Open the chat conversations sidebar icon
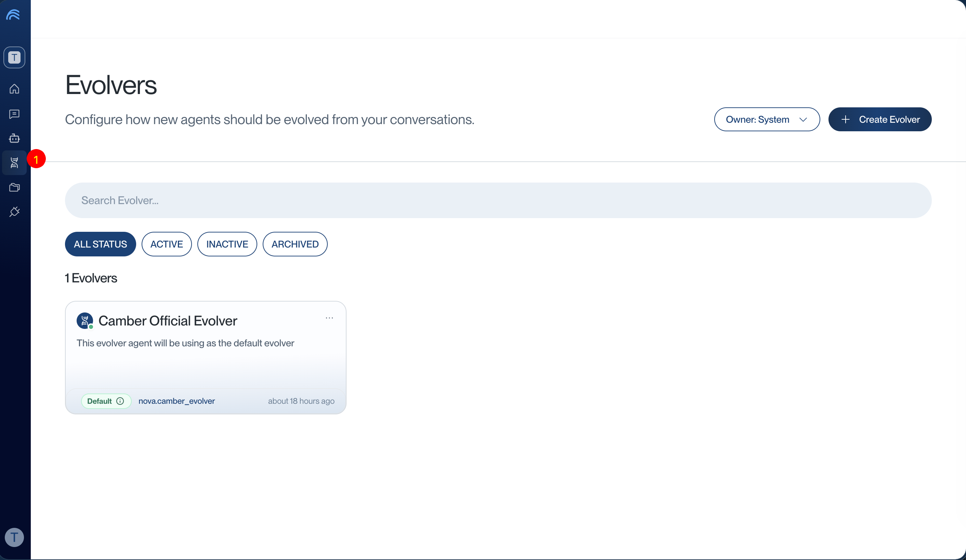The width and height of the screenshot is (966, 560). [14, 114]
